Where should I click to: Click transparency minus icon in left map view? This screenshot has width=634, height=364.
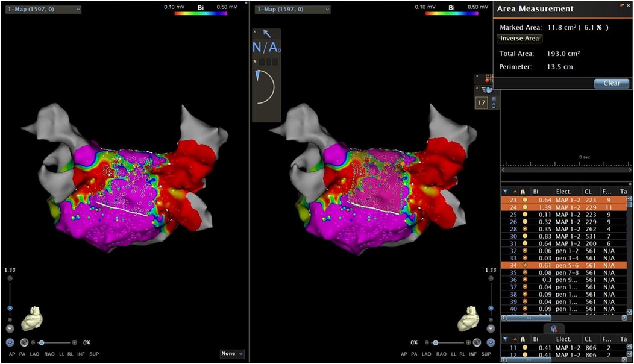[x=33, y=342]
